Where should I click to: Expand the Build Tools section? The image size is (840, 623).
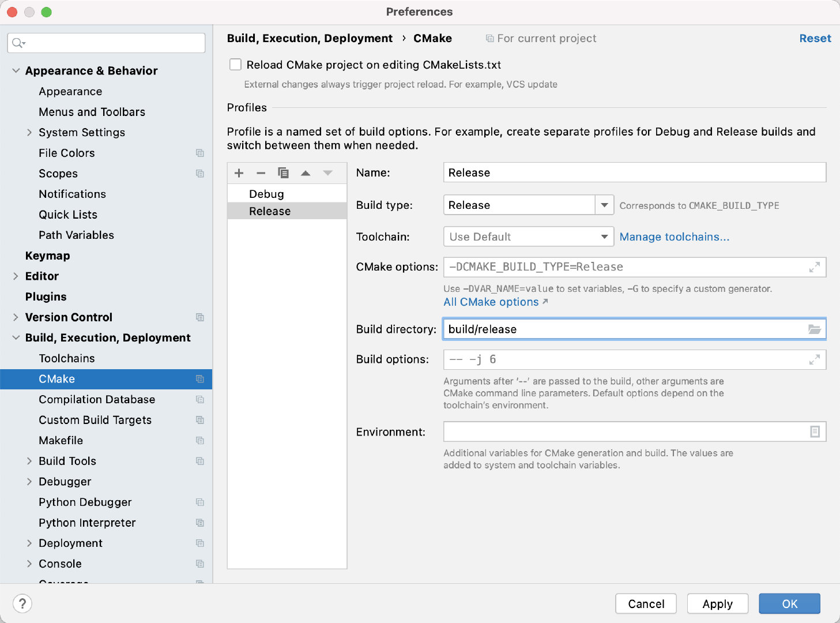click(29, 461)
